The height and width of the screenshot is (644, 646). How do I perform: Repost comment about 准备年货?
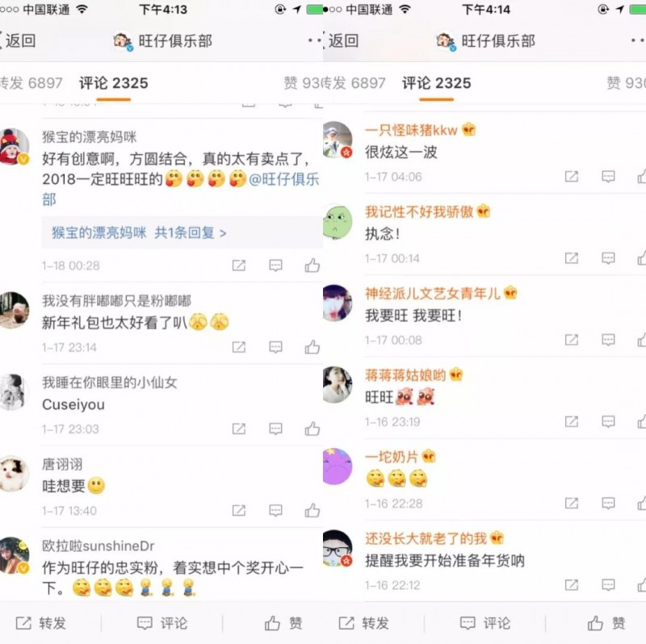[x=572, y=585]
